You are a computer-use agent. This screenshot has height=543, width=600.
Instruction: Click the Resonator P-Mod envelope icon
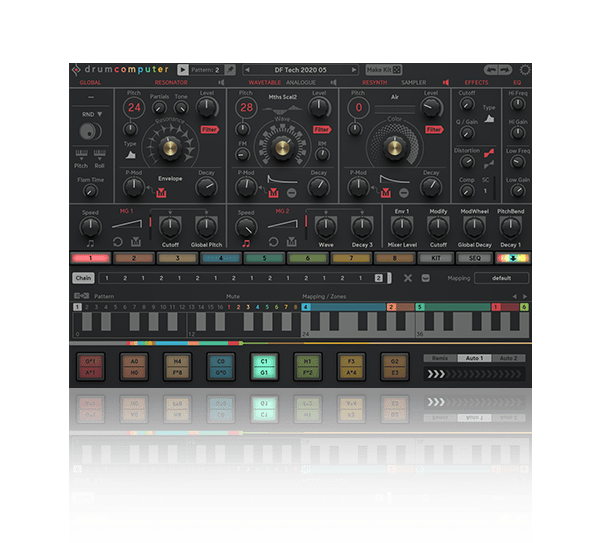coord(161,192)
